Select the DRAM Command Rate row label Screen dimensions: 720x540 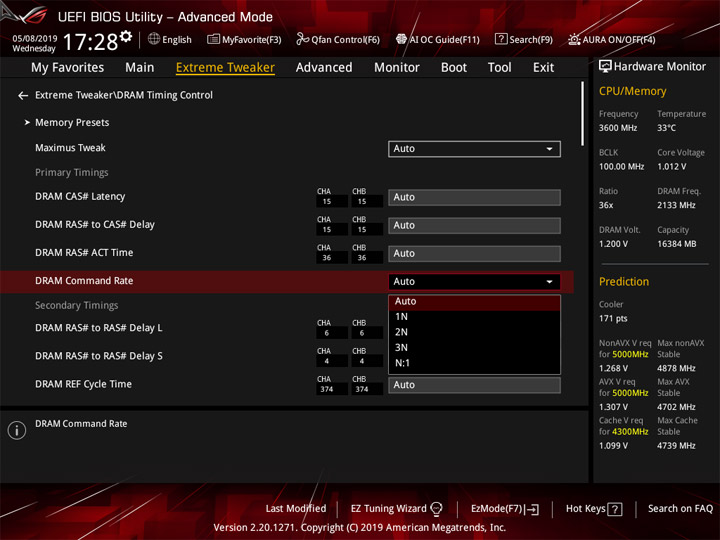(x=84, y=281)
